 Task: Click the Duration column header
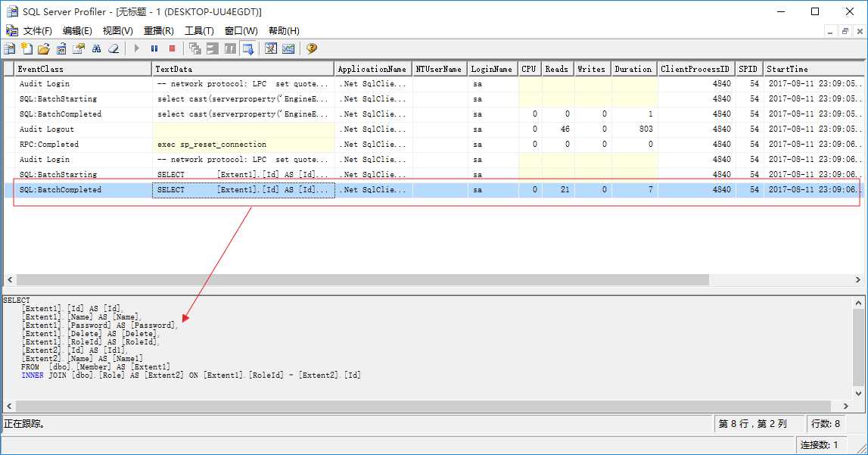point(634,69)
